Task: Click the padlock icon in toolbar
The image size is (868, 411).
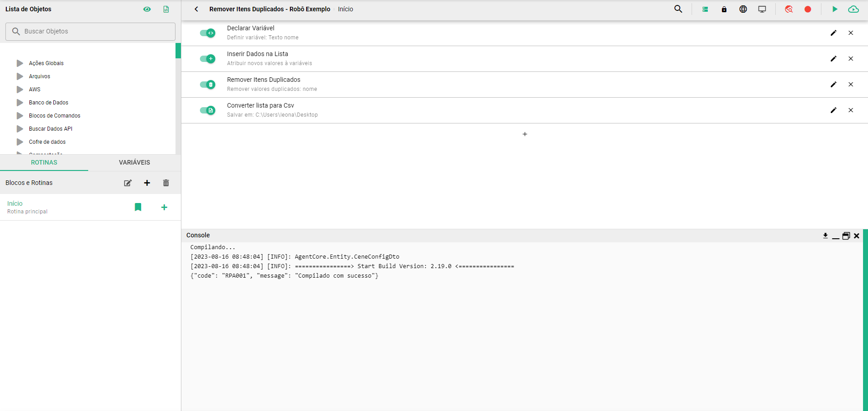Action: click(724, 9)
